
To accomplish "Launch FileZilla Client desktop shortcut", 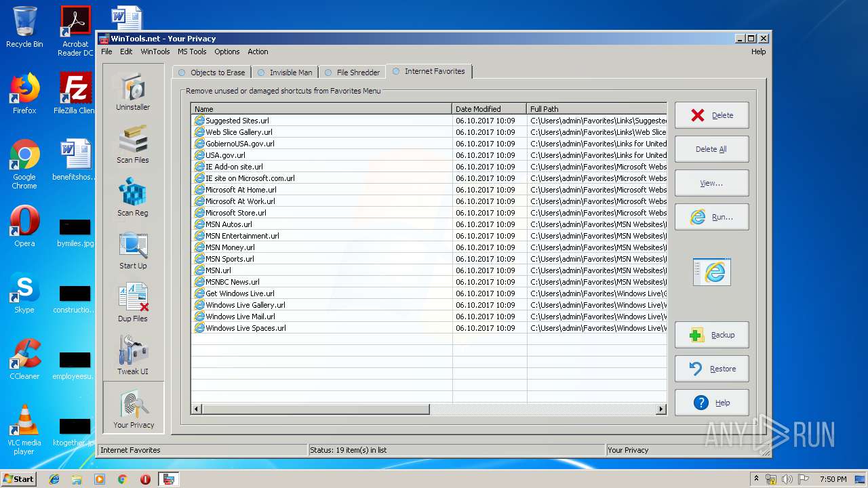I will tap(75, 94).
